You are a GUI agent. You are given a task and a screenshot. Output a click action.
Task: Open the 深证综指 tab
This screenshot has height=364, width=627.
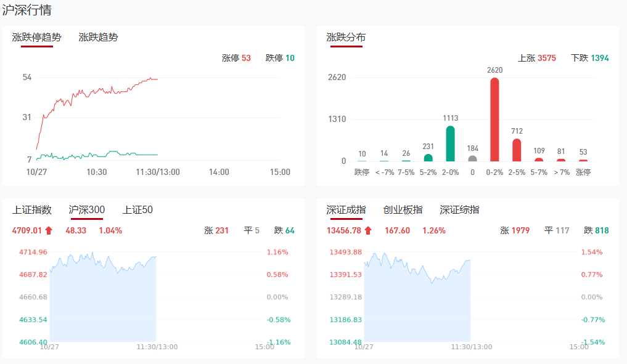pyautogui.click(x=459, y=210)
